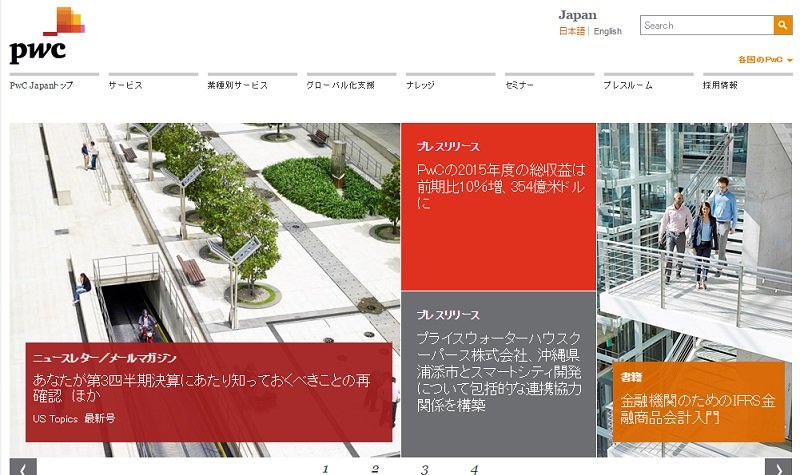
Task: Focus the Search input field
Action: (707, 25)
